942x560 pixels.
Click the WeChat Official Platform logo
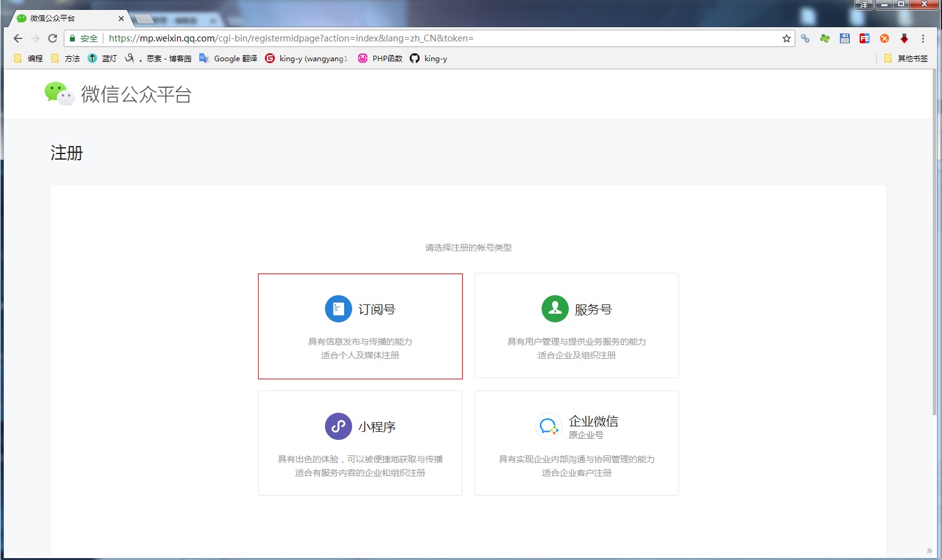(59, 94)
